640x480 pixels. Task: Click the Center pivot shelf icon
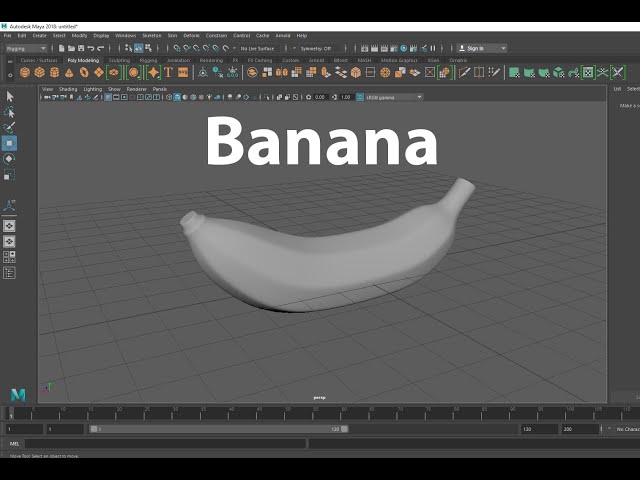pos(203,73)
